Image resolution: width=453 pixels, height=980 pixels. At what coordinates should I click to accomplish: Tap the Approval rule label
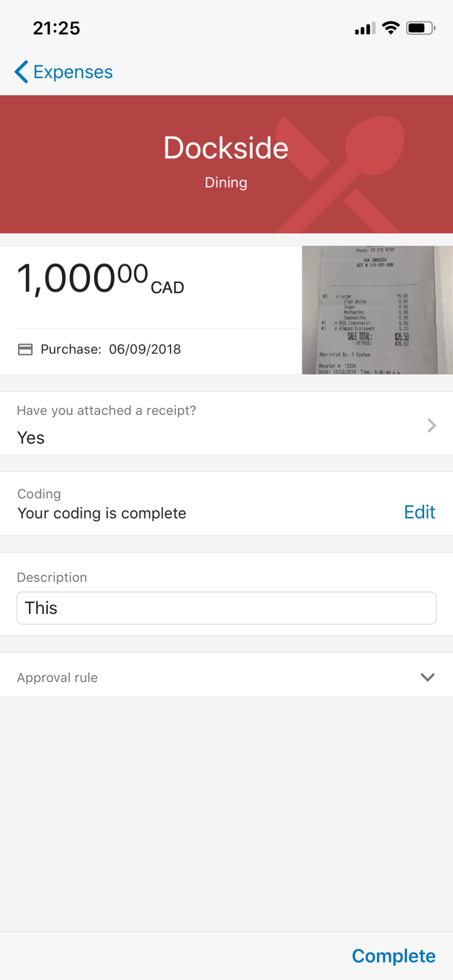point(57,677)
